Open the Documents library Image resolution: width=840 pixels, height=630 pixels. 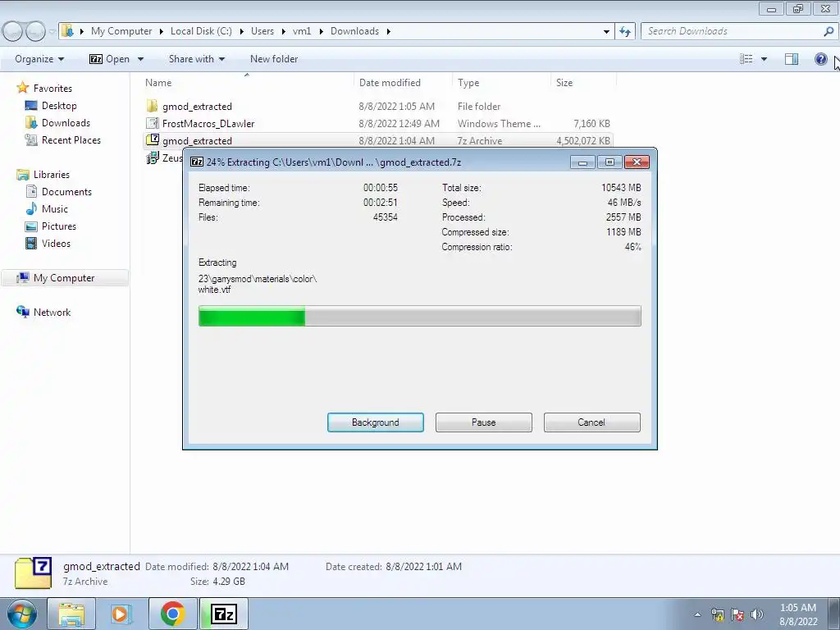66,191
